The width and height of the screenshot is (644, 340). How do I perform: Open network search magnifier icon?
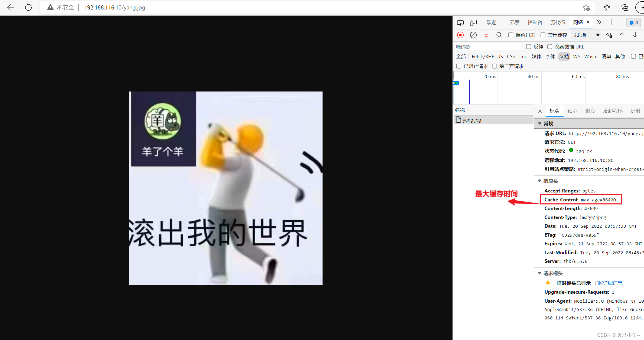click(x=499, y=35)
